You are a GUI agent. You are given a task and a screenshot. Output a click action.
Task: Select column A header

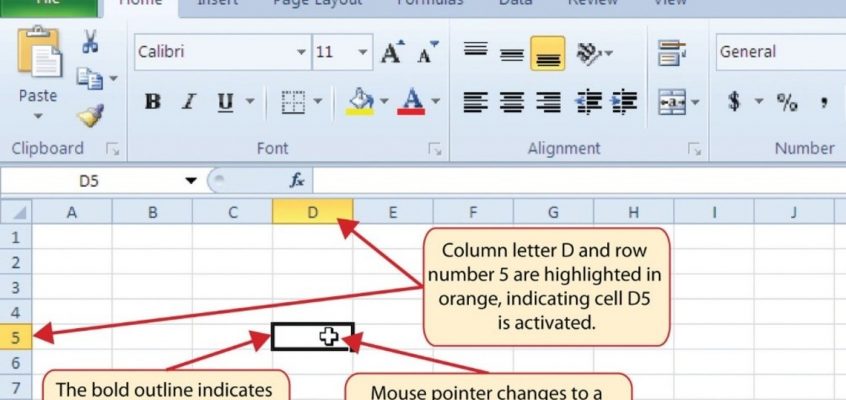click(72, 212)
